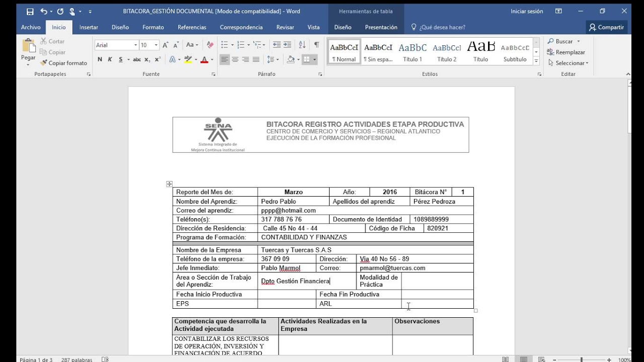Justify the paragraph text
The height and width of the screenshot is (362, 644).
(x=256, y=59)
